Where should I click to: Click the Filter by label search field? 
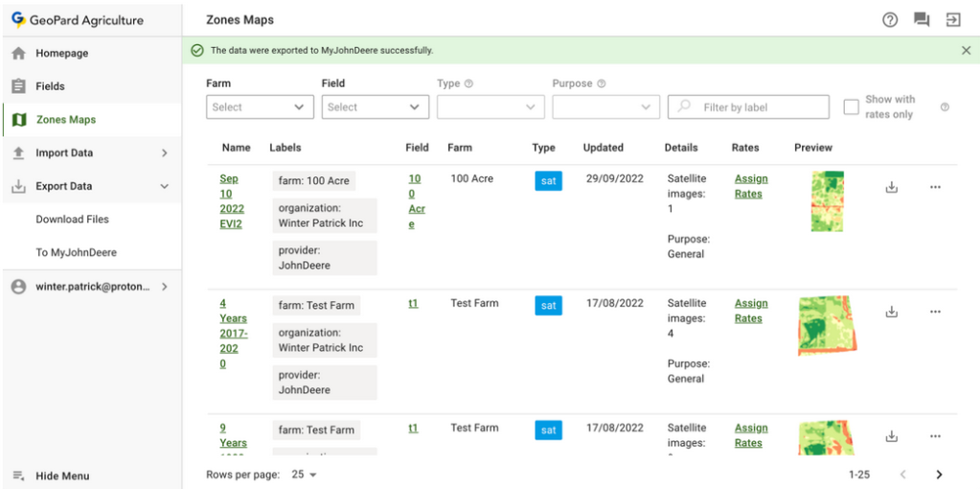click(x=748, y=107)
